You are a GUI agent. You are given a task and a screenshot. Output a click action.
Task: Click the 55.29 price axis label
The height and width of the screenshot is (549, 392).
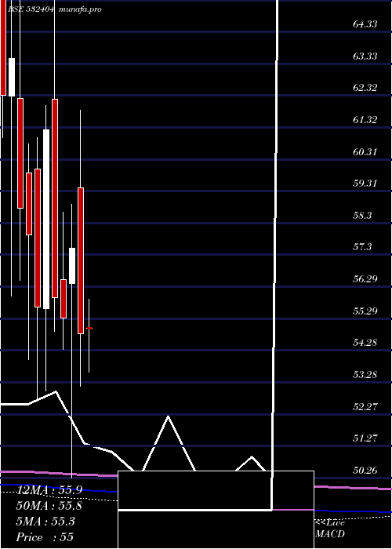click(x=365, y=311)
